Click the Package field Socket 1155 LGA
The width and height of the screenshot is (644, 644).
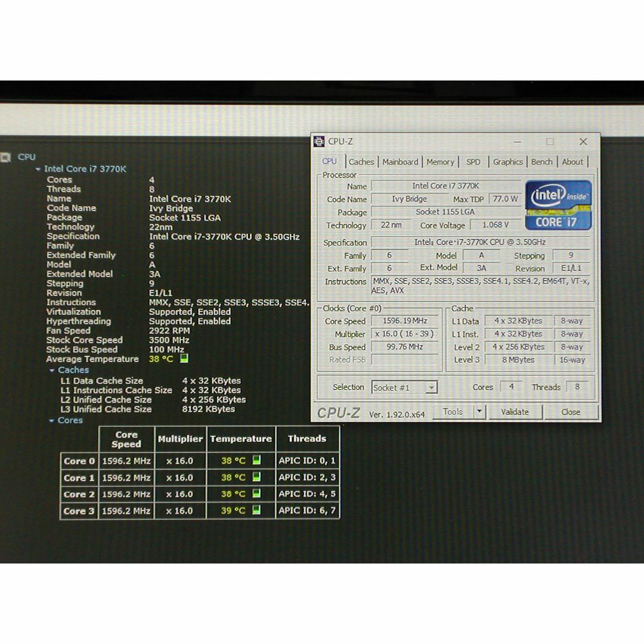tap(446, 212)
